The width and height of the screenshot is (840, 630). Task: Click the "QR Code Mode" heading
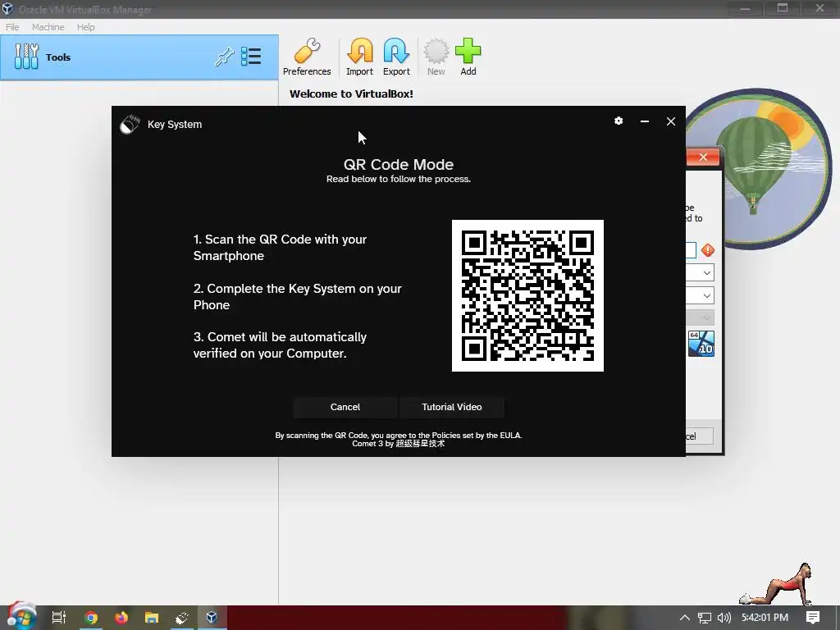coord(399,164)
